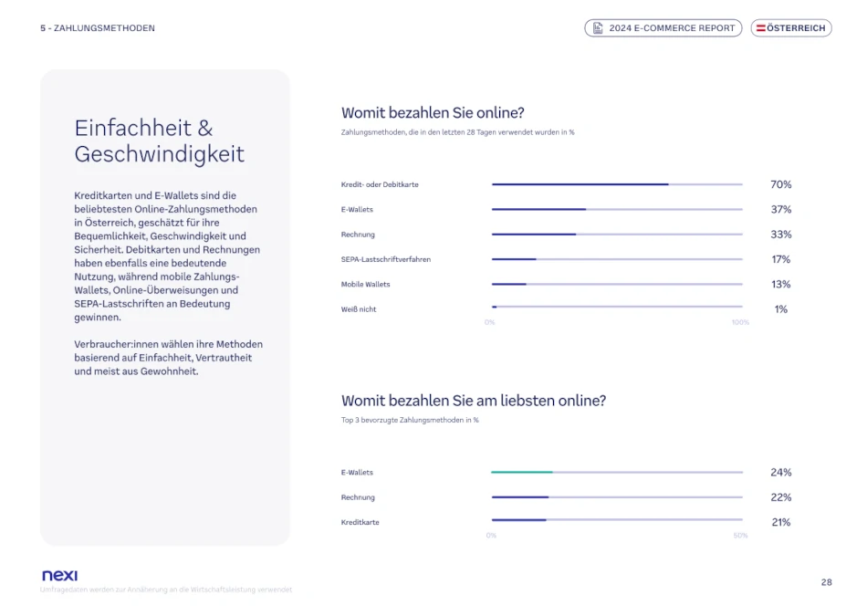Image resolution: width=867 pixels, height=616 pixels.
Task: Click the nexi logo
Action: click(59, 575)
